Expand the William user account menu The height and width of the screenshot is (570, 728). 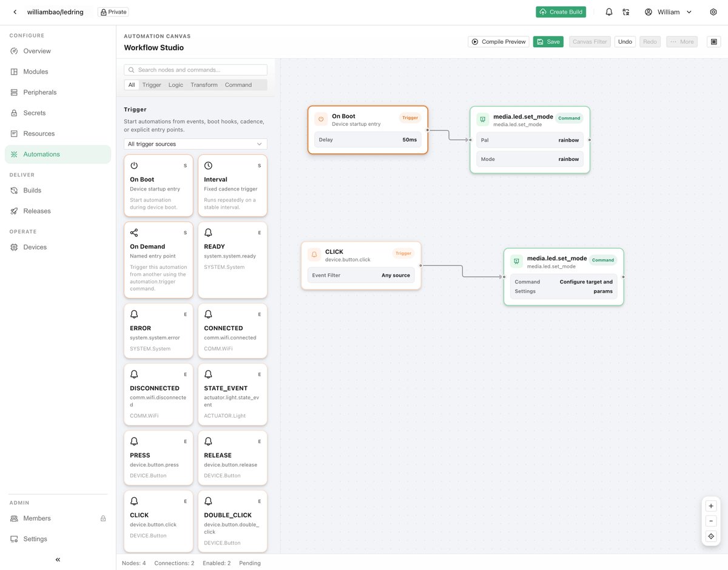pos(668,12)
